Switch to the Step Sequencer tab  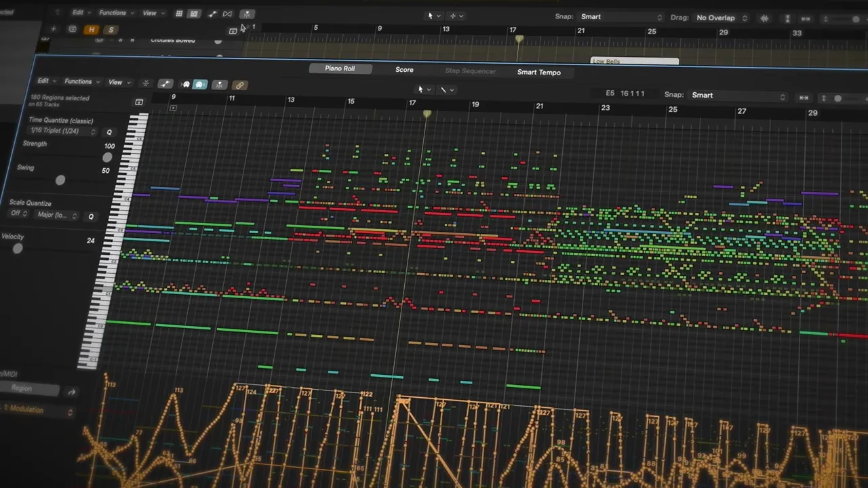click(x=470, y=71)
